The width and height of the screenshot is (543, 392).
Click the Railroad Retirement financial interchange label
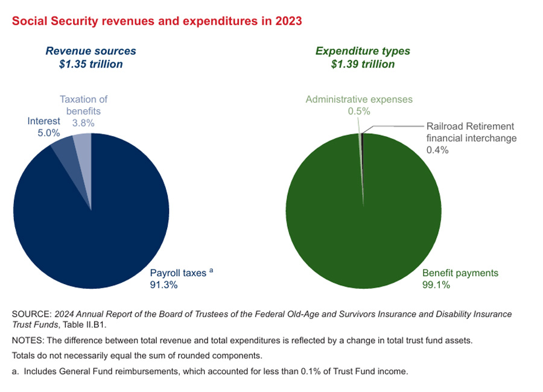click(x=470, y=132)
